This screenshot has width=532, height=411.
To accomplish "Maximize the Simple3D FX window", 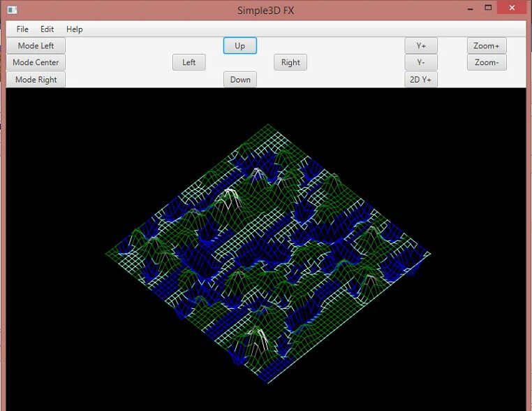I will click(488, 8).
